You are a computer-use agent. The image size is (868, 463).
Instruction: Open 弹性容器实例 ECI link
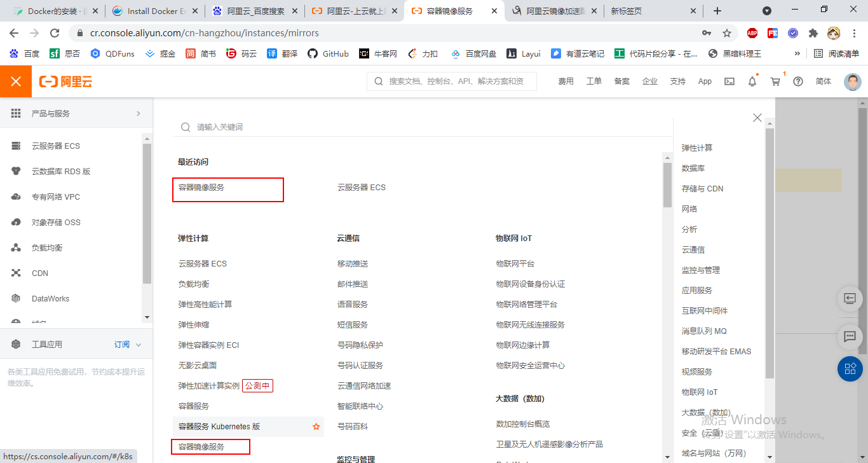(208, 345)
